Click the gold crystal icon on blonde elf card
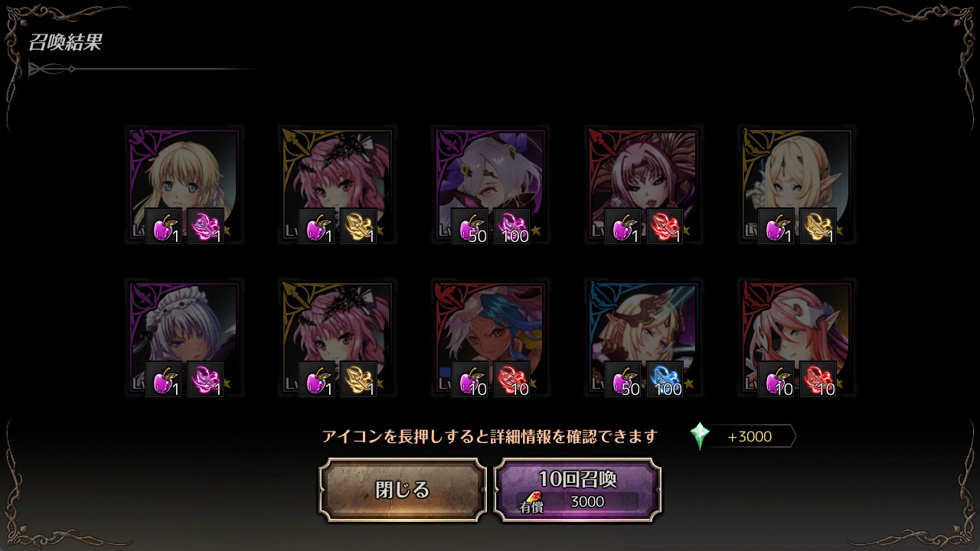980x551 pixels. point(818,226)
